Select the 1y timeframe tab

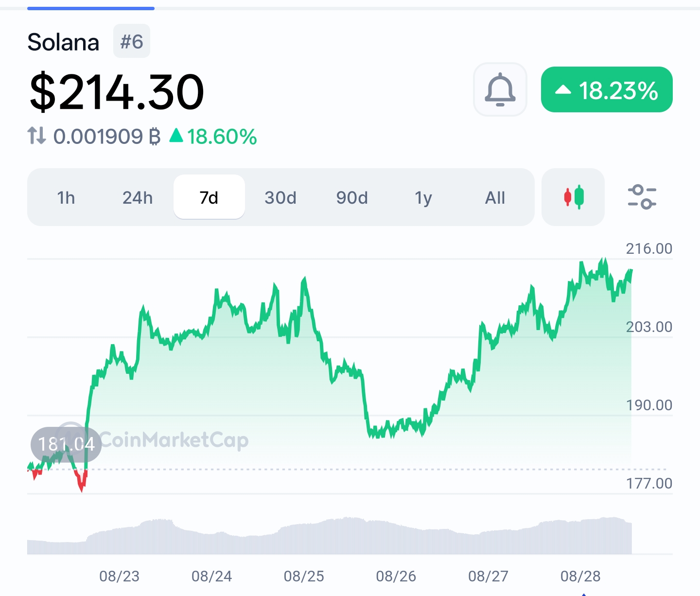tap(423, 197)
